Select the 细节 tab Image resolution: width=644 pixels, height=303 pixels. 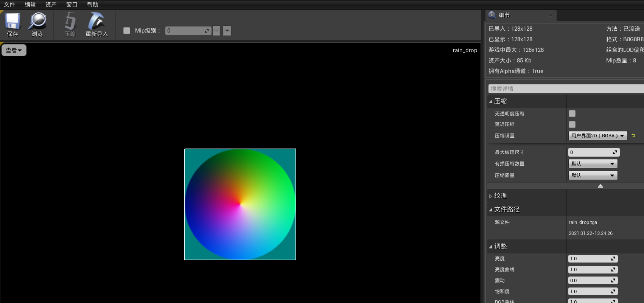point(521,15)
